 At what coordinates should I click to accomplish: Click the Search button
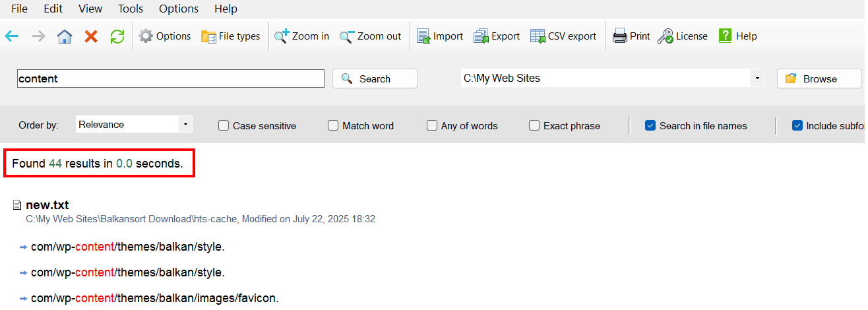tap(375, 78)
